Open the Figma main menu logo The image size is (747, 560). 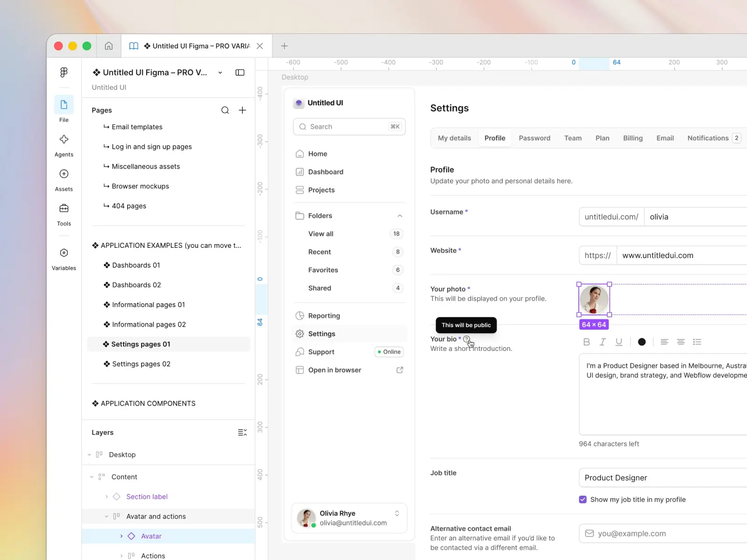click(64, 72)
